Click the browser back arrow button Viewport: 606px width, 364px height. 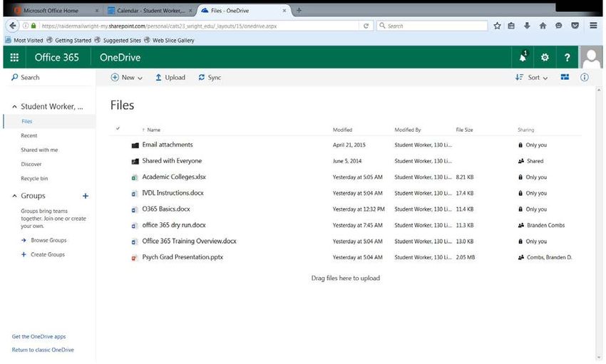[x=13, y=26]
